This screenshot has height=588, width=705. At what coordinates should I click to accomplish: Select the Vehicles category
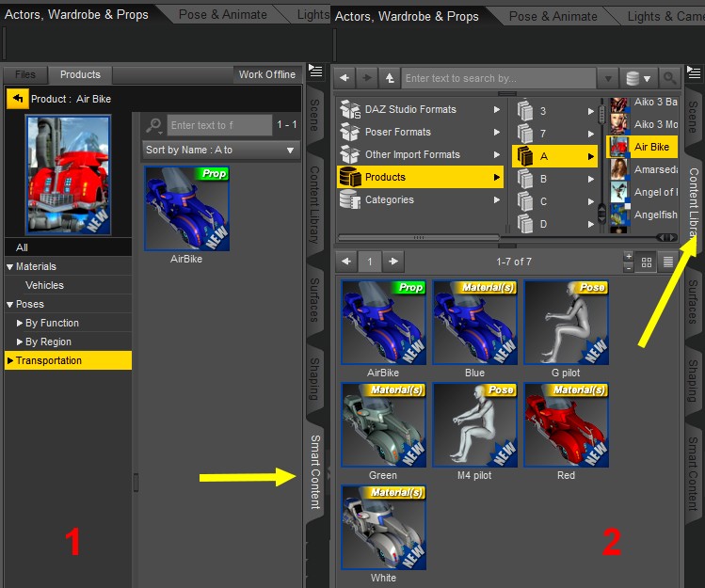click(68, 285)
